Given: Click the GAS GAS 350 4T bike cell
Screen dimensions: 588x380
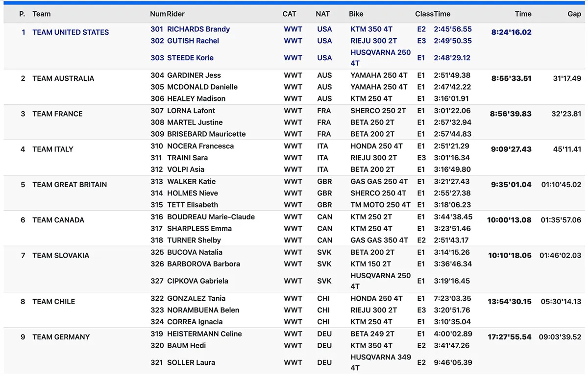Looking at the screenshot, I should tap(379, 240).
